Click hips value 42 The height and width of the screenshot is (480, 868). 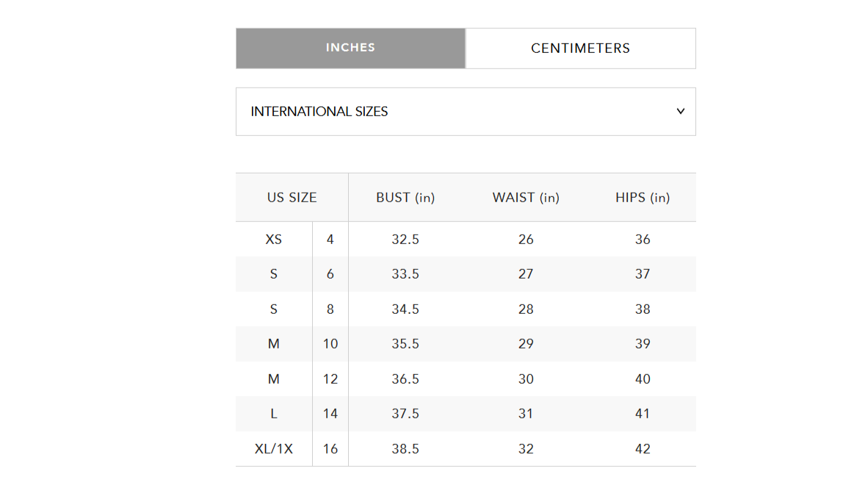(643, 449)
